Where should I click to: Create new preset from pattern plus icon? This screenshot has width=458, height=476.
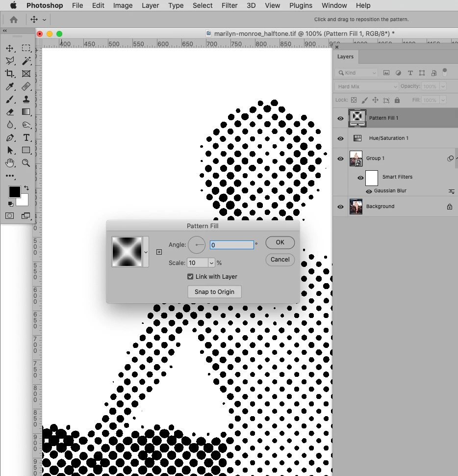[159, 252]
